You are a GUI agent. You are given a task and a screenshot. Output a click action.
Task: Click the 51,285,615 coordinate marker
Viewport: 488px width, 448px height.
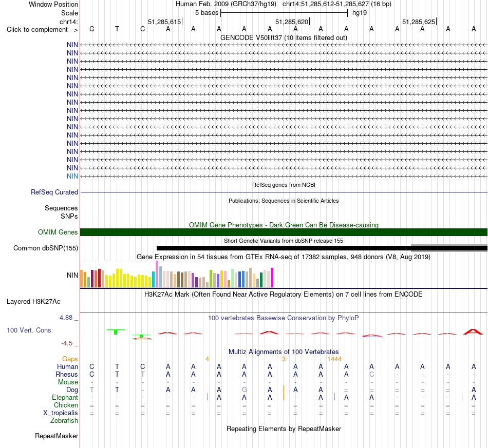click(164, 22)
